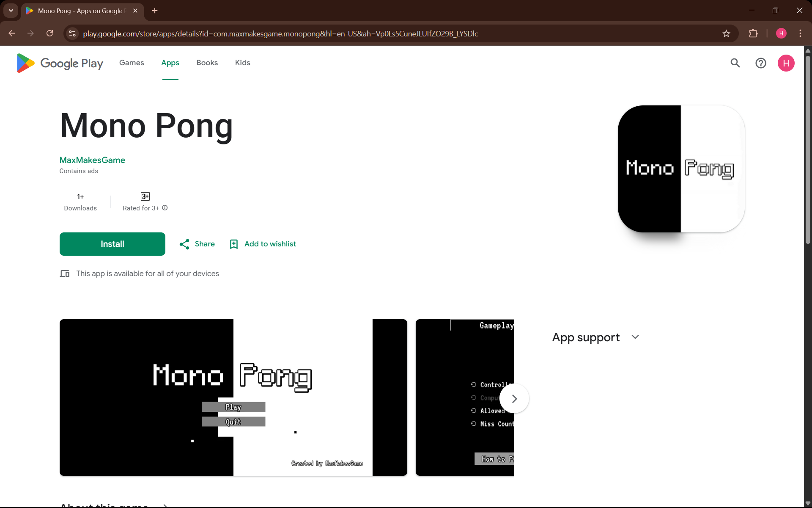Open the Google Play search icon
The image size is (812, 508).
click(x=735, y=63)
